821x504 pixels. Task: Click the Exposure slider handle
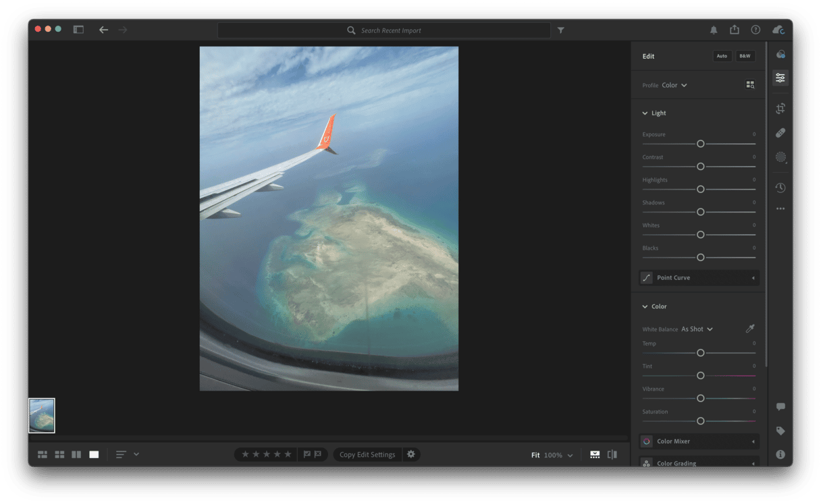[700, 144]
